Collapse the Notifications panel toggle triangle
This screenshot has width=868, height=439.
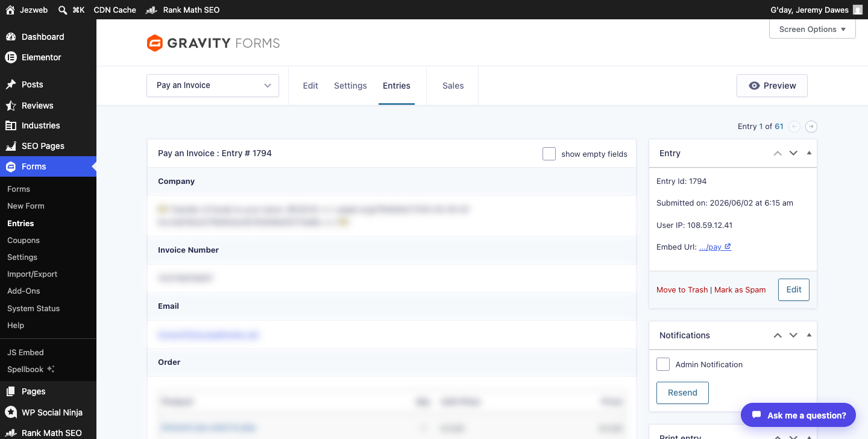(x=809, y=335)
